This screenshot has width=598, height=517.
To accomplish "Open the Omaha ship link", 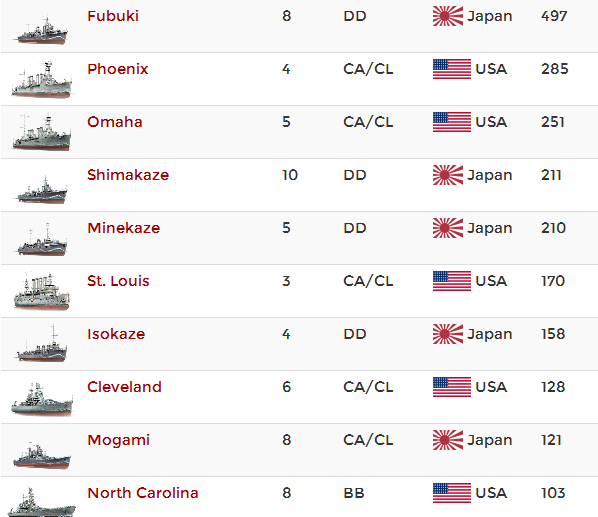I will pyautogui.click(x=115, y=122).
